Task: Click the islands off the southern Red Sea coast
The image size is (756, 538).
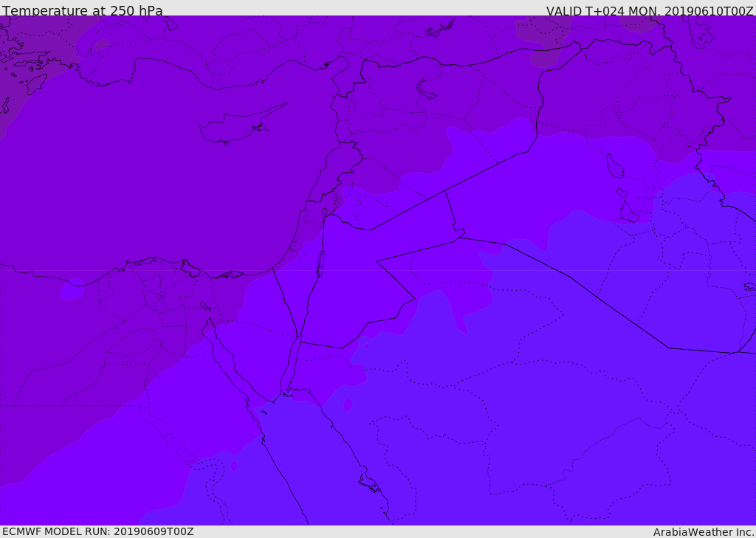Action: click(x=369, y=483)
